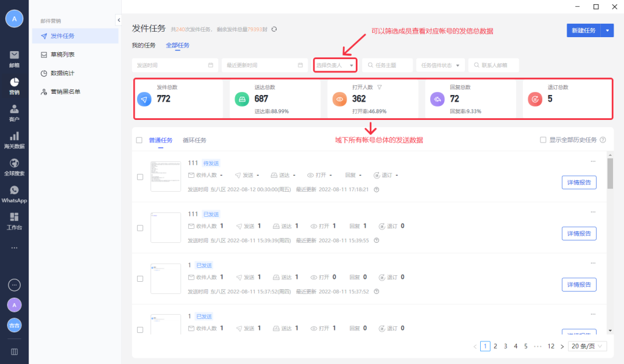Click the task list vertical scrollbar
The height and width of the screenshot is (364, 624).
610,173
